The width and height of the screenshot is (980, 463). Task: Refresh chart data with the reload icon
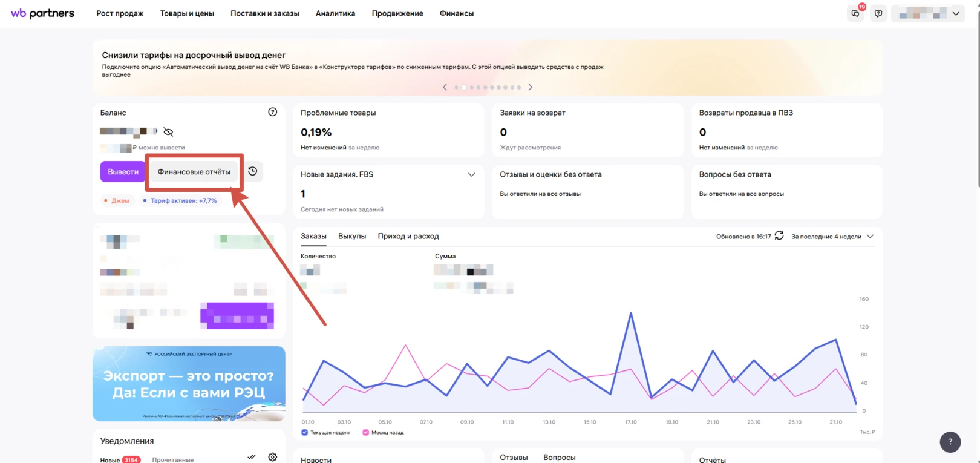(779, 235)
